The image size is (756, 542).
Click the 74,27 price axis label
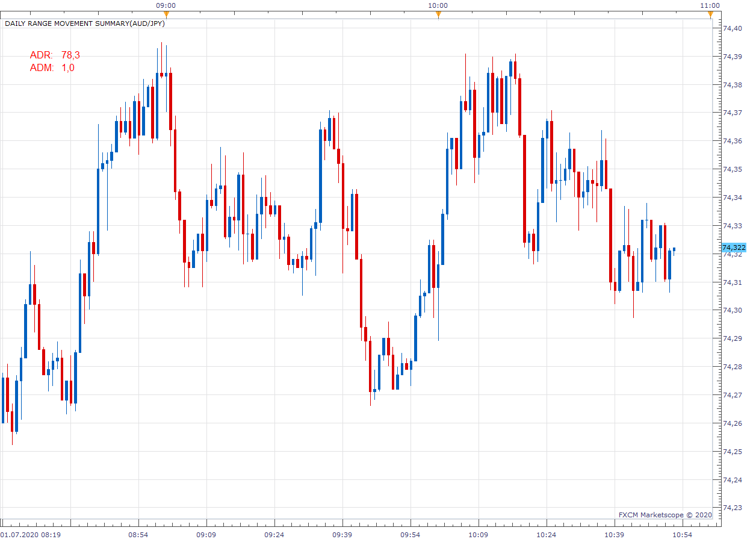[x=732, y=395]
